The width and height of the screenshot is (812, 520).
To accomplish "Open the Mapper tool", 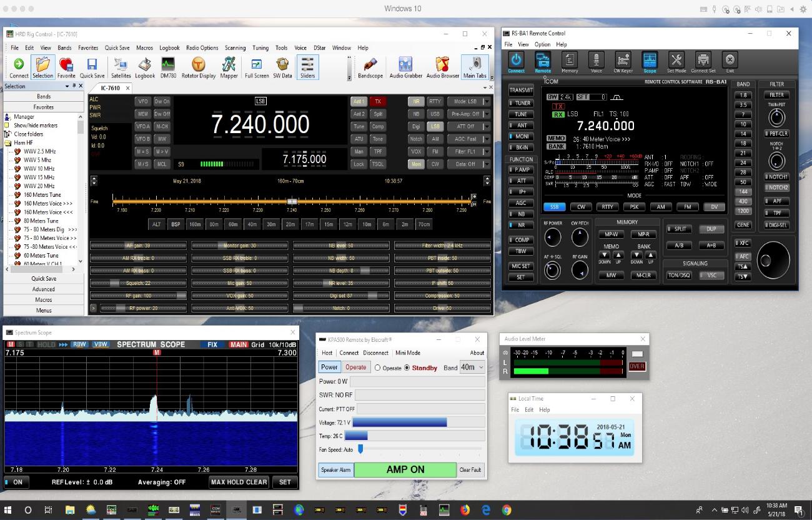I will [229, 67].
